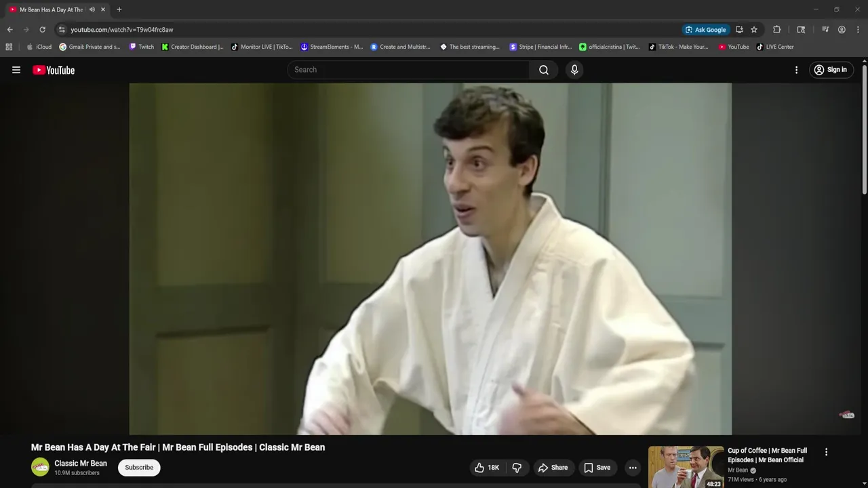Open the iCloud bookmark

[x=39, y=47]
